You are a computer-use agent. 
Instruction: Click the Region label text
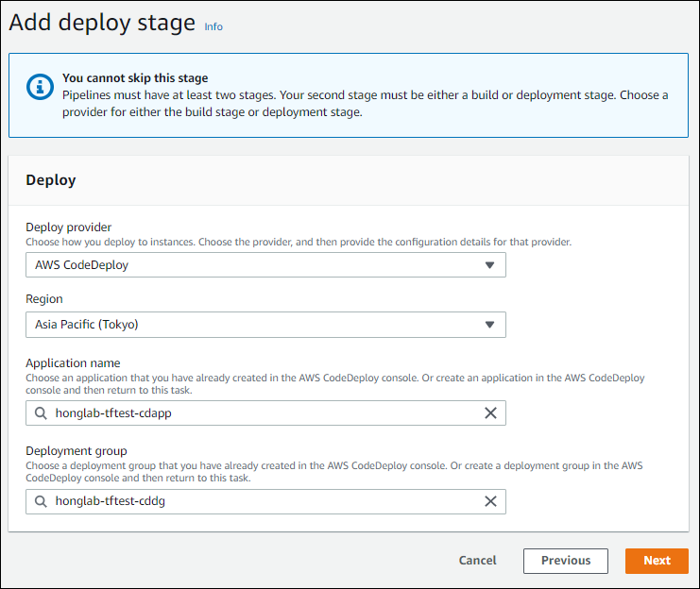pyautogui.click(x=44, y=299)
